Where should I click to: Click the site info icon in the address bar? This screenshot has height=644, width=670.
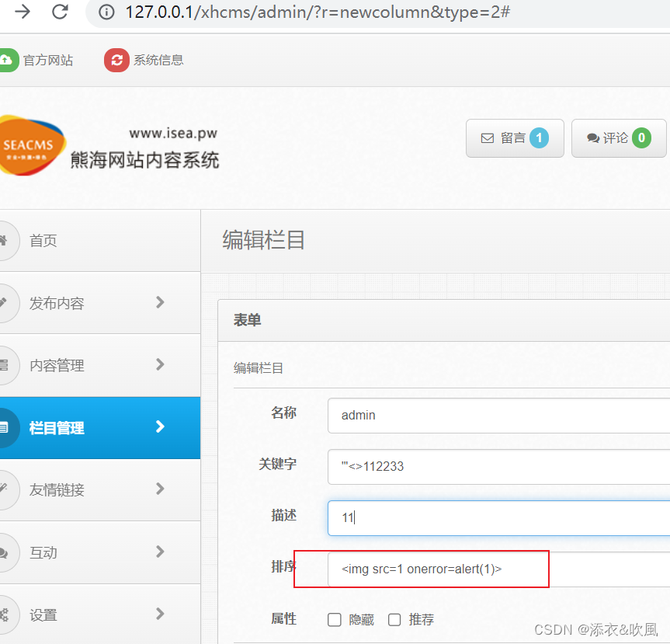coord(106,12)
